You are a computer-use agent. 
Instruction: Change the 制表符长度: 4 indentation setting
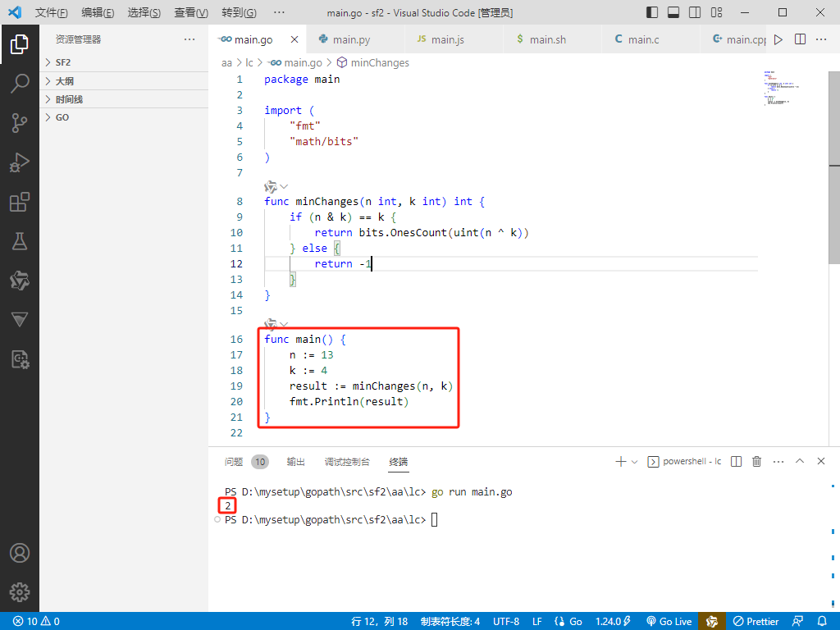pyautogui.click(x=450, y=622)
